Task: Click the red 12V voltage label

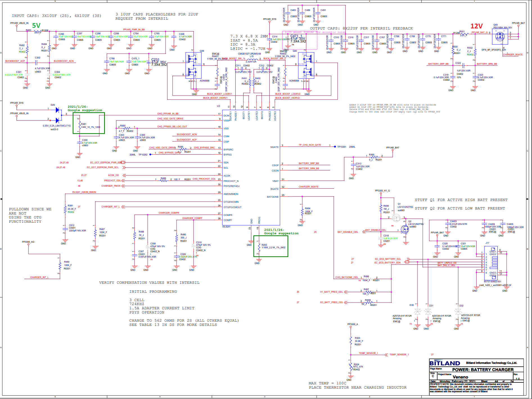Action: pyautogui.click(x=476, y=26)
